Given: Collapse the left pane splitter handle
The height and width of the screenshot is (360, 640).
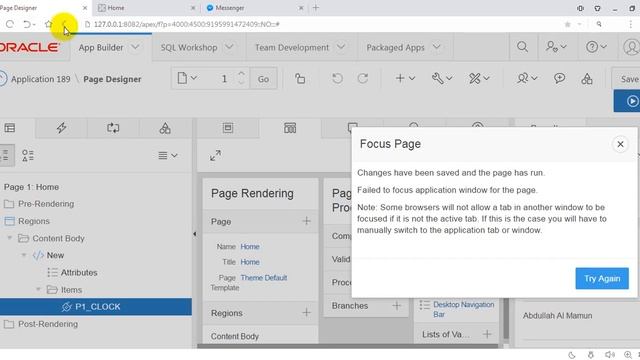Looking at the screenshot, I should (x=194, y=234).
